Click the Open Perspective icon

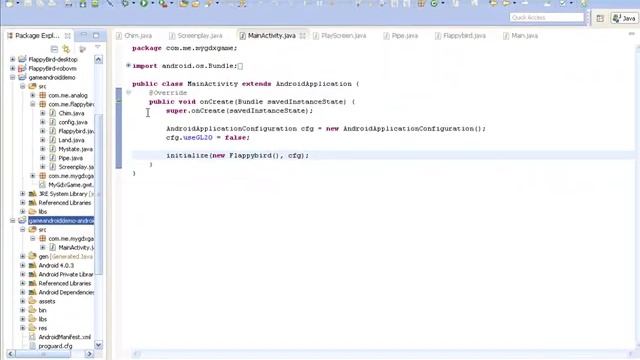[x=600, y=18]
